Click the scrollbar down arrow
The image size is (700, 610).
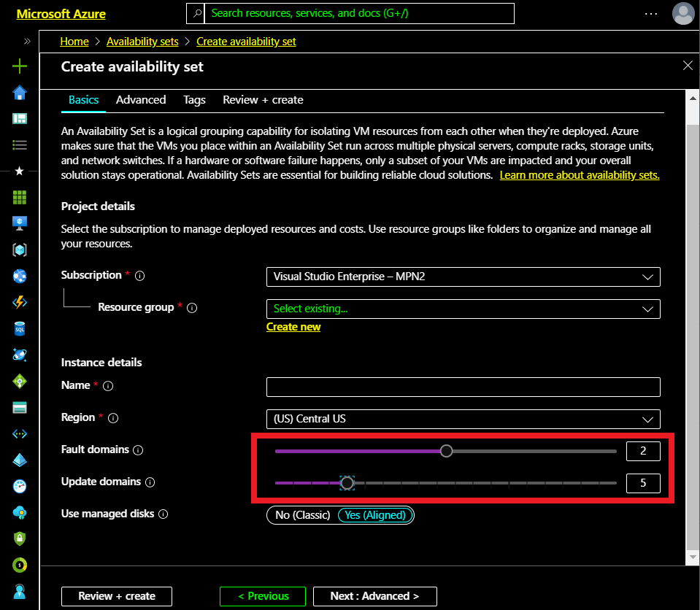[x=693, y=557]
